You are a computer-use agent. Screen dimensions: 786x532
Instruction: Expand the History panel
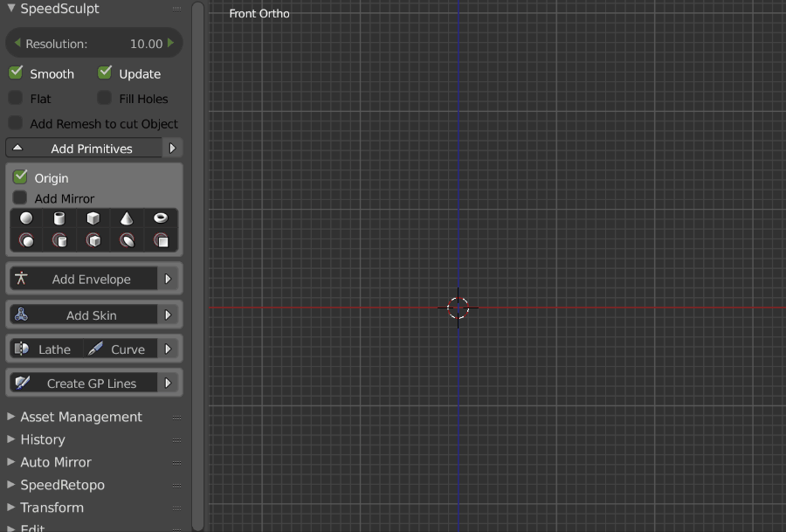11,439
